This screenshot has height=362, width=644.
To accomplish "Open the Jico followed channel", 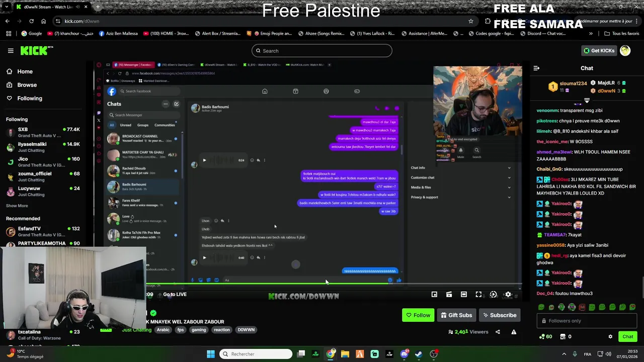I will tap(43, 162).
